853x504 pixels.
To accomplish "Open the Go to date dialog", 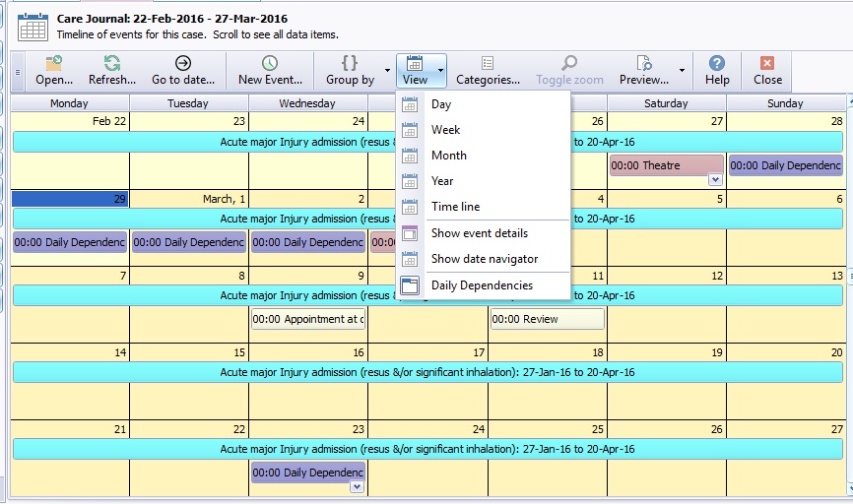I will click(183, 71).
